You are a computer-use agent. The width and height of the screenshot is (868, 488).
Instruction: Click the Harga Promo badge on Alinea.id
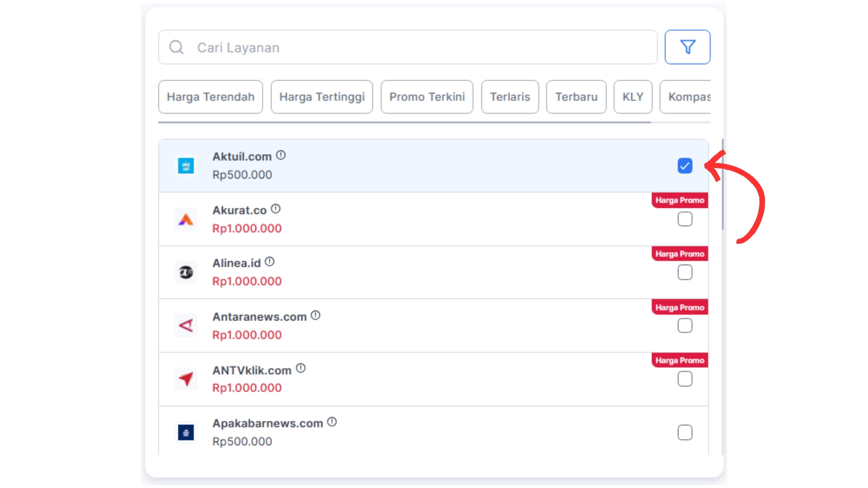pyautogui.click(x=680, y=253)
